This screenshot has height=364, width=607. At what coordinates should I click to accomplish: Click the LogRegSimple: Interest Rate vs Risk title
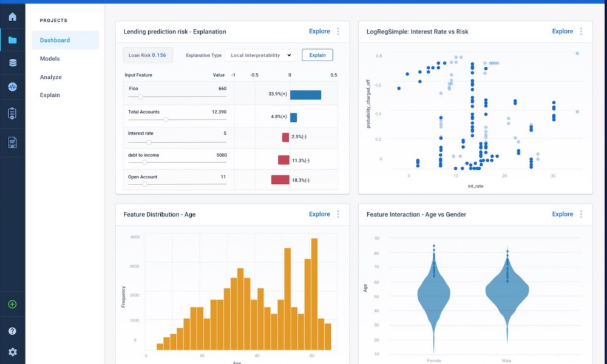(418, 32)
